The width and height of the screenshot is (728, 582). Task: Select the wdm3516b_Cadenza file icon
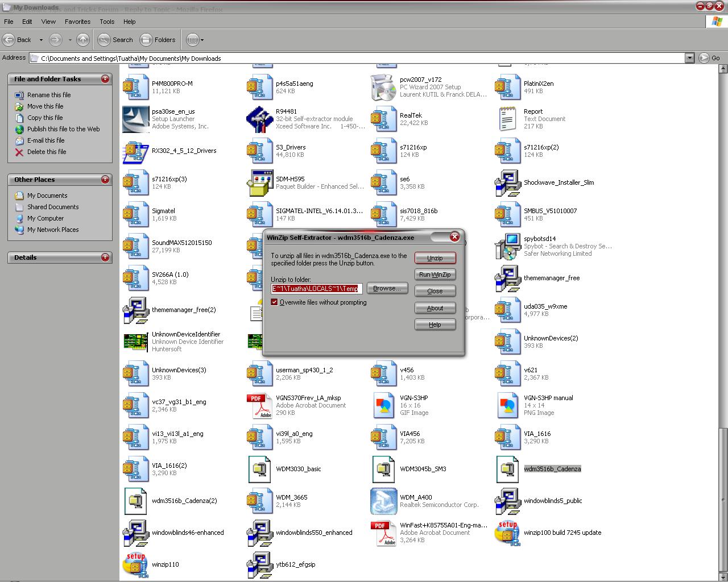[508, 469]
